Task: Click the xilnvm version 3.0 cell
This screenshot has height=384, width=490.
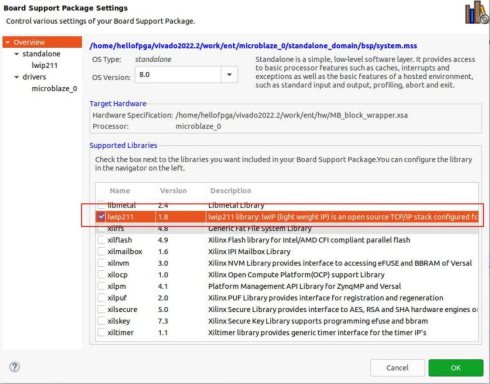Action: pyautogui.click(x=163, y=263)
